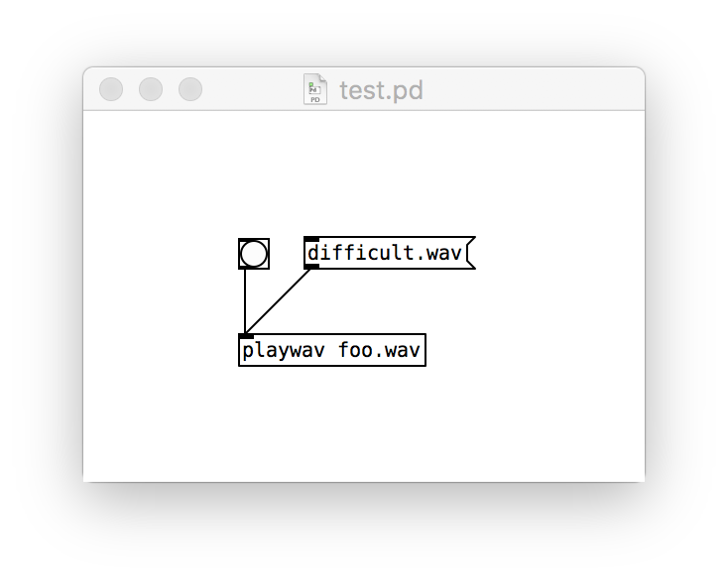
Task: Click the flag-shaped right edge of message box
Action: [x=470, y=253]
